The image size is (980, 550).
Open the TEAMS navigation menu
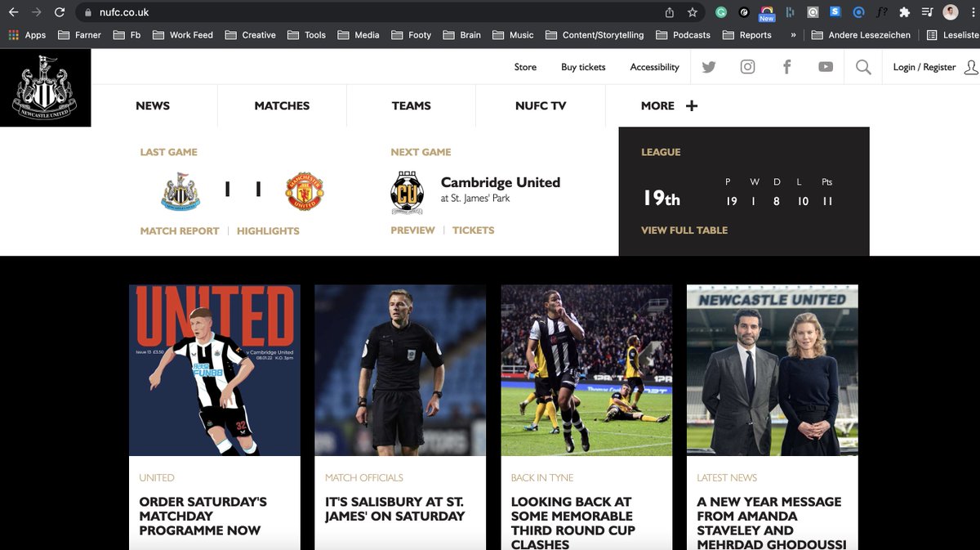pyautogui.click(x=411, y=105)
